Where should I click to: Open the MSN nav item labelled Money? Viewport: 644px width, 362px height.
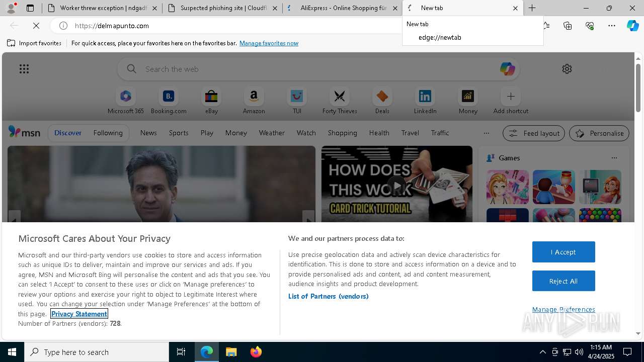tap(236, 133)
